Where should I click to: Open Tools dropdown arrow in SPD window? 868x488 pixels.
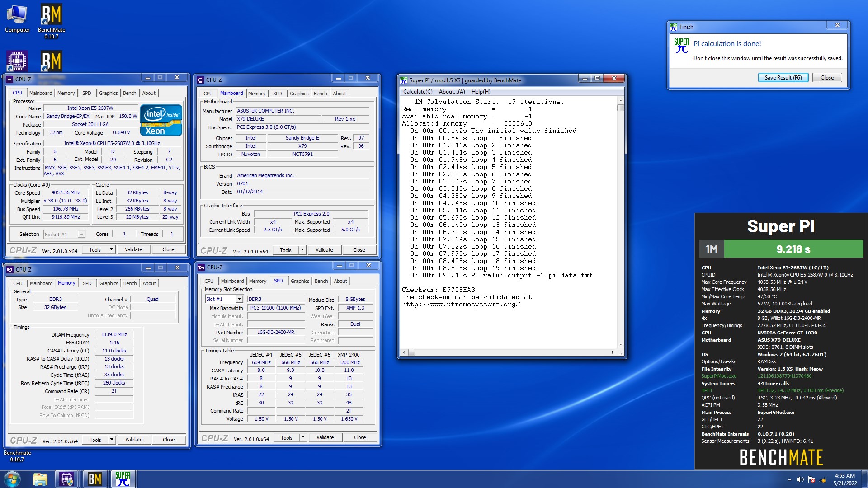(303, 437)
